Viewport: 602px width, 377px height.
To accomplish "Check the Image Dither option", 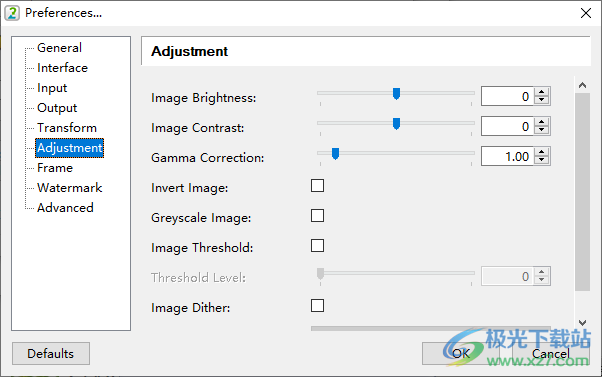I will point(318,306).
